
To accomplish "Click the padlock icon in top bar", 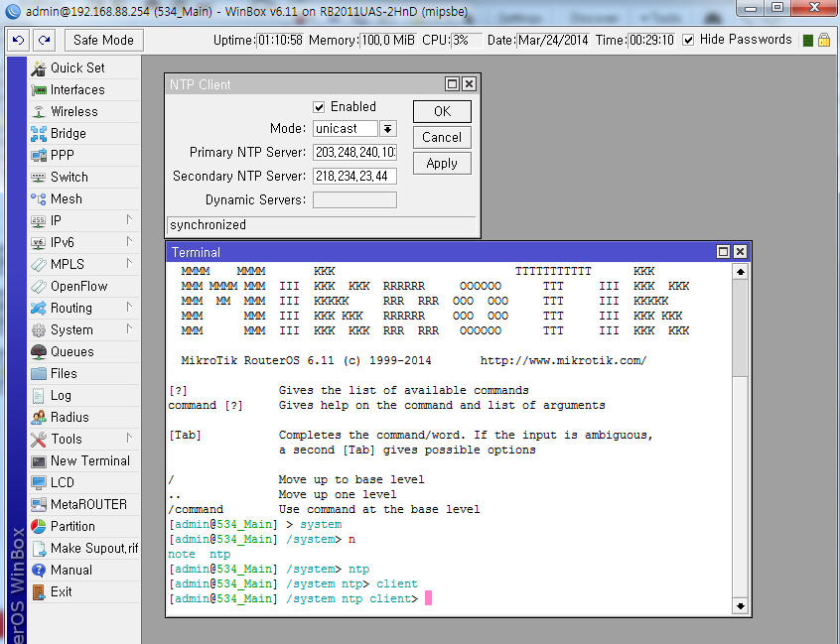I will point(823,40).
